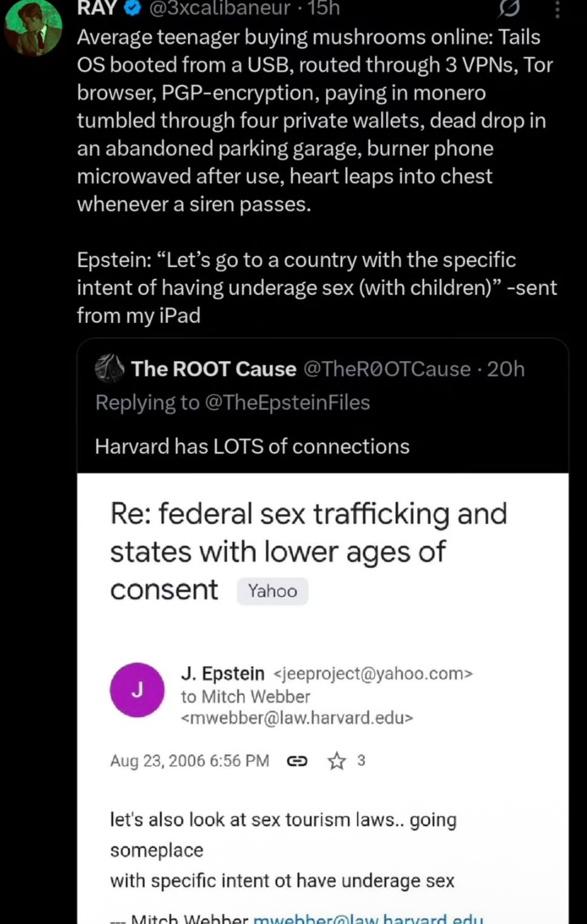Open The ROOT Cause profile picture

tap(110, 368)
